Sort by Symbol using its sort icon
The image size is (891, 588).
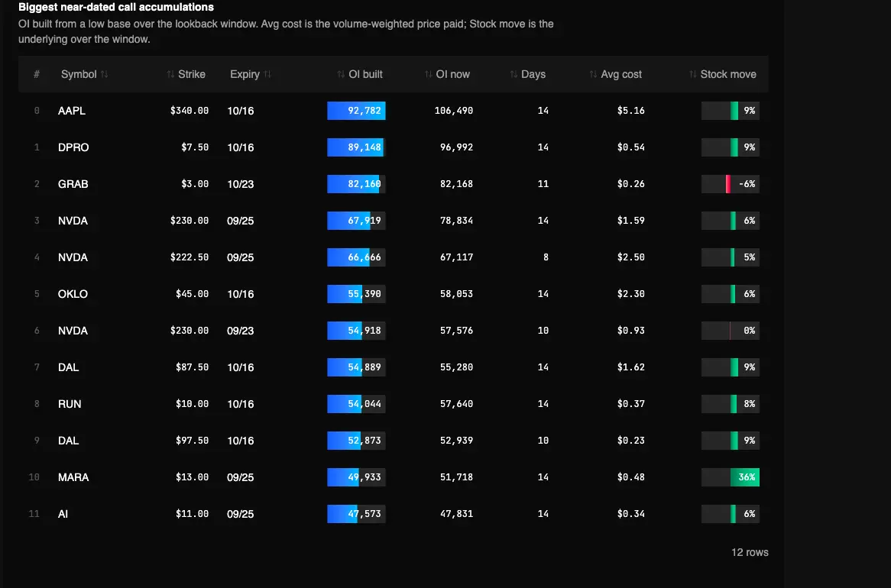coord(105,74)
